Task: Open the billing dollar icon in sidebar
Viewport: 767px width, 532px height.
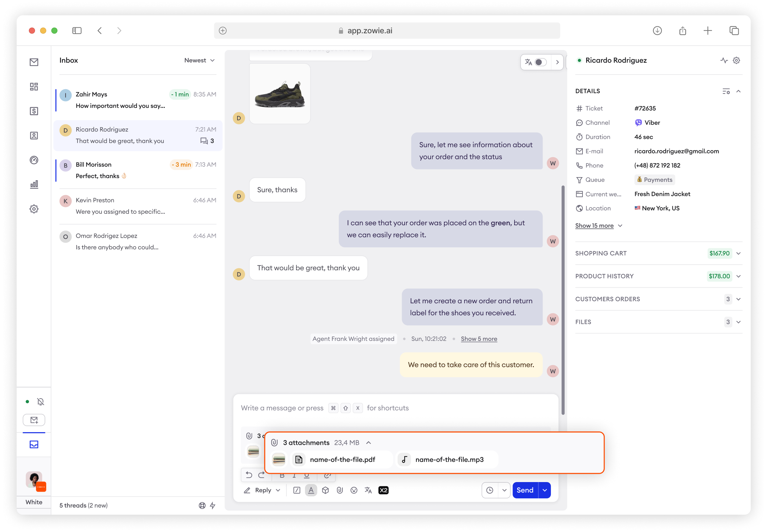Action: click(x=34, y=111)
